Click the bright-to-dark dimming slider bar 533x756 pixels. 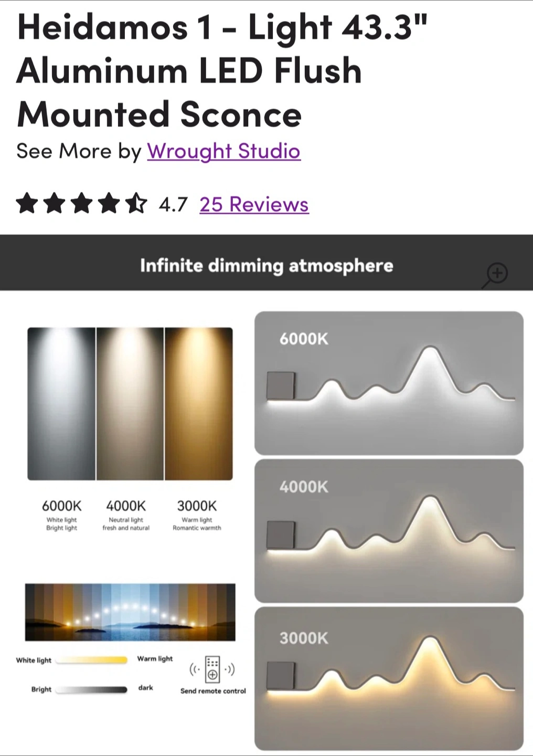92,689
